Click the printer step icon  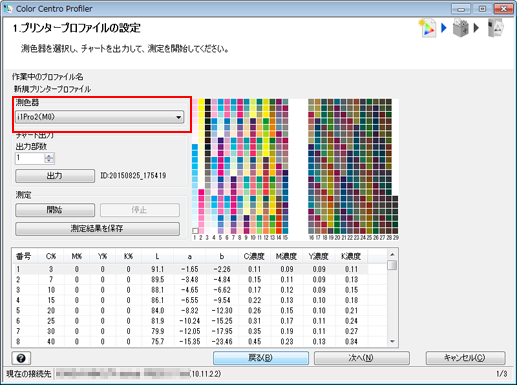tap(461, 28)
